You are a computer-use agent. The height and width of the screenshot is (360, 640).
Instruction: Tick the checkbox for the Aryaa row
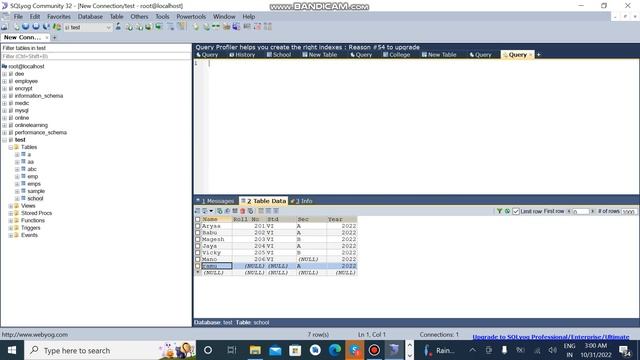[198, 226]
